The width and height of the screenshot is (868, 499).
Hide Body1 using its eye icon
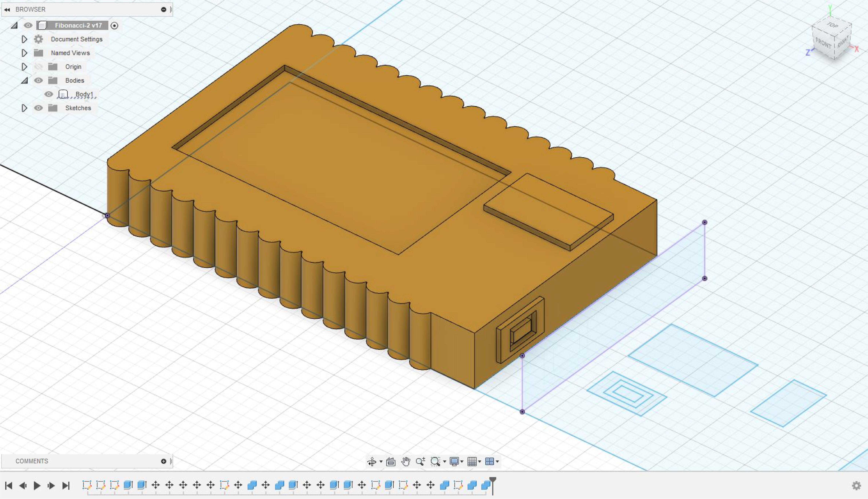click(x=49, y=94)
